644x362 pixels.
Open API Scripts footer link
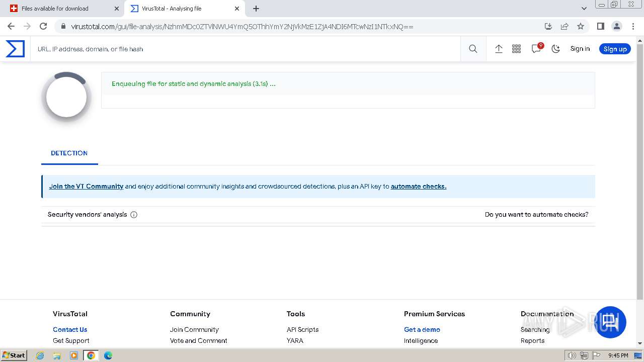point(302,329)
